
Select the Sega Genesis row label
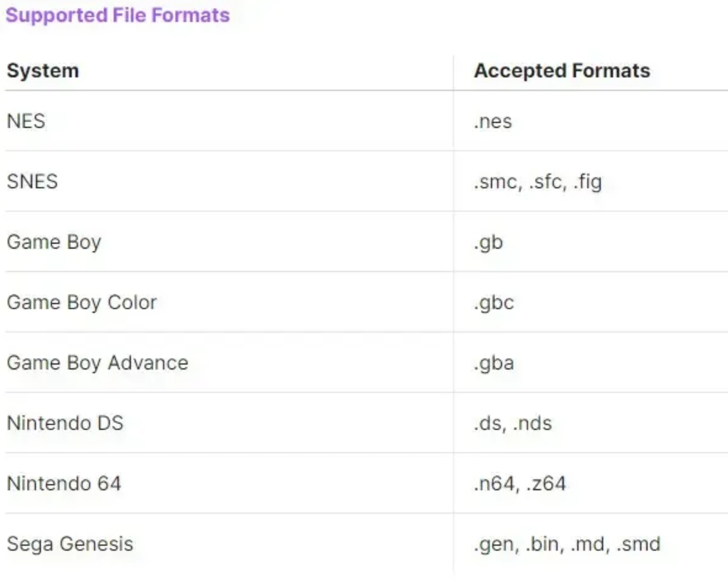pos(70,544)
